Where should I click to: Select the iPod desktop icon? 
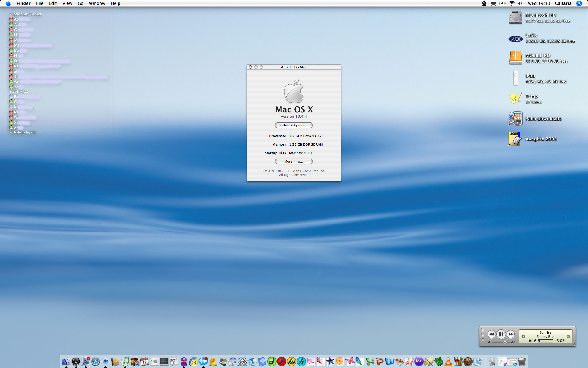516,78
